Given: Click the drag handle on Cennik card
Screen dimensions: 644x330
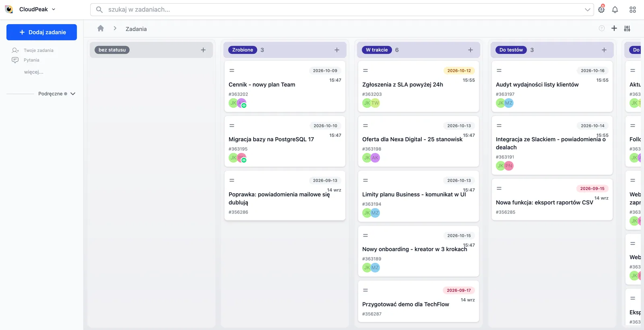Looking at the screenshot, I should pyautogui.click(x=232, y=70).
